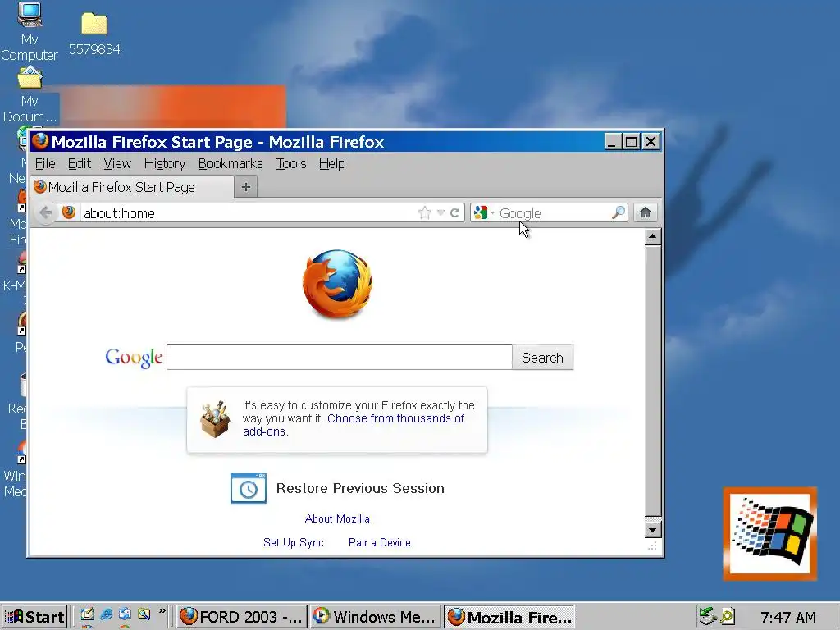The width and height of the screenshot is (840, 630).
Task: Click the large Google search box on page
Action: pyautogui.click(x=339, y=357)
